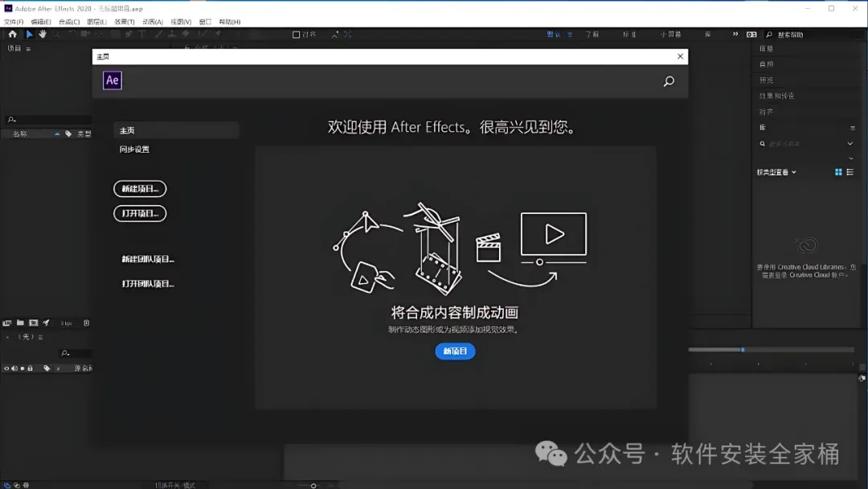Toggle the solo dot column in timeline
The image size is (868, 489).
tap(23, 368)
